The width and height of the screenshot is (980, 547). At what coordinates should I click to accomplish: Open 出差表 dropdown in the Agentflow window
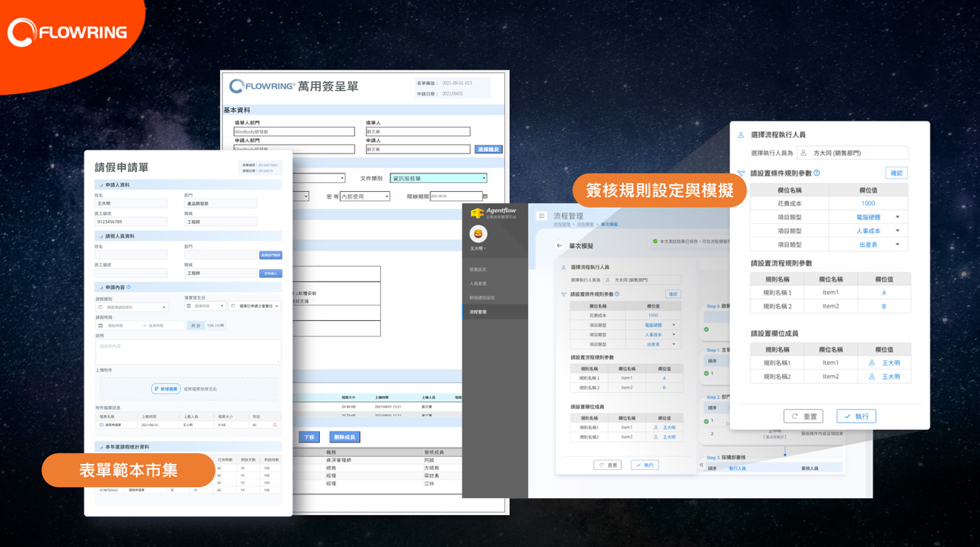pyautogui.click(x=673, y=345)
